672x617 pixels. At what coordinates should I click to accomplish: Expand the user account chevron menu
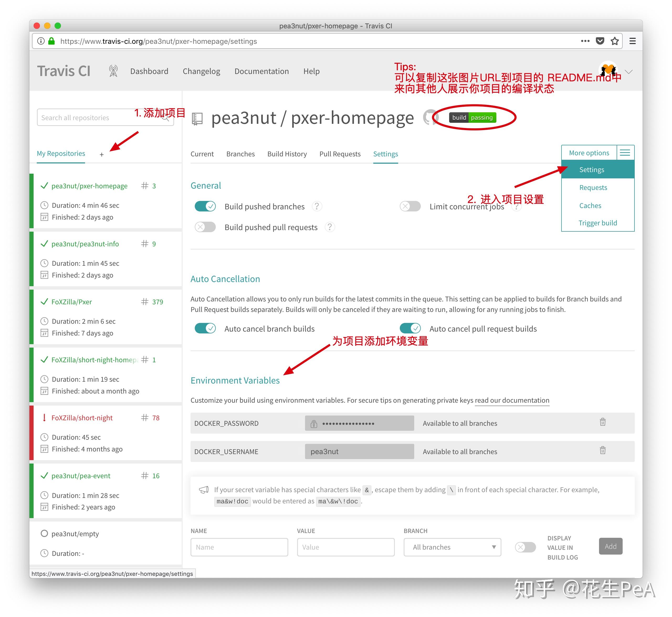(629, 72)
